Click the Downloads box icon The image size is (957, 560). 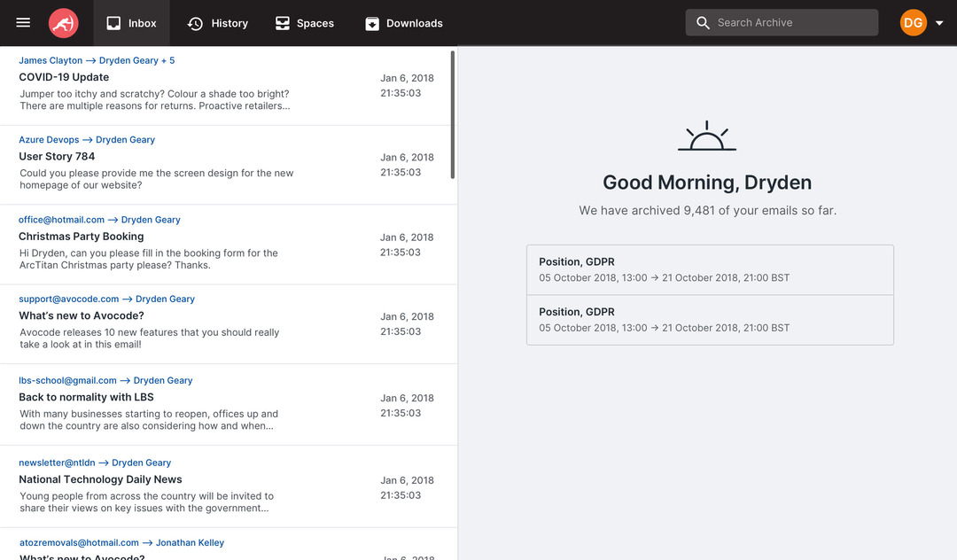tap(373, 22)
